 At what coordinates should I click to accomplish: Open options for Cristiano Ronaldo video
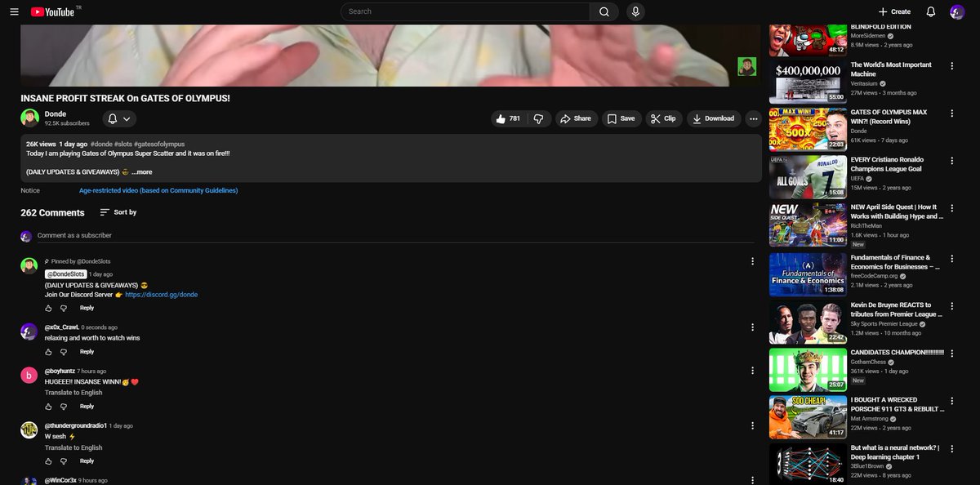[951, 162]
